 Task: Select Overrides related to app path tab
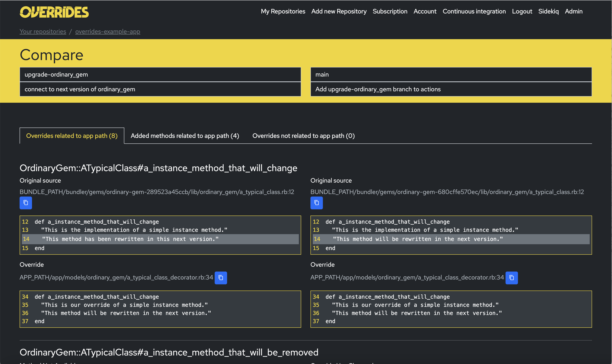point(72,136)
